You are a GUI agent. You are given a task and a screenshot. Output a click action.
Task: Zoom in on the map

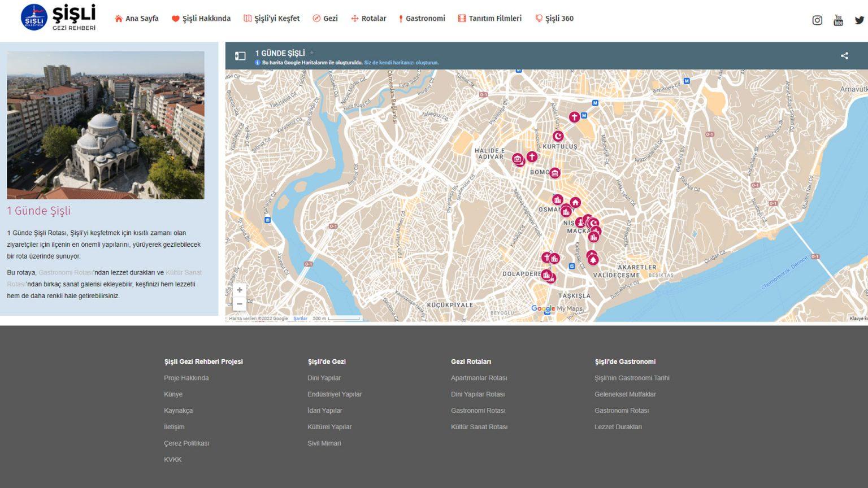coord(240,290)
